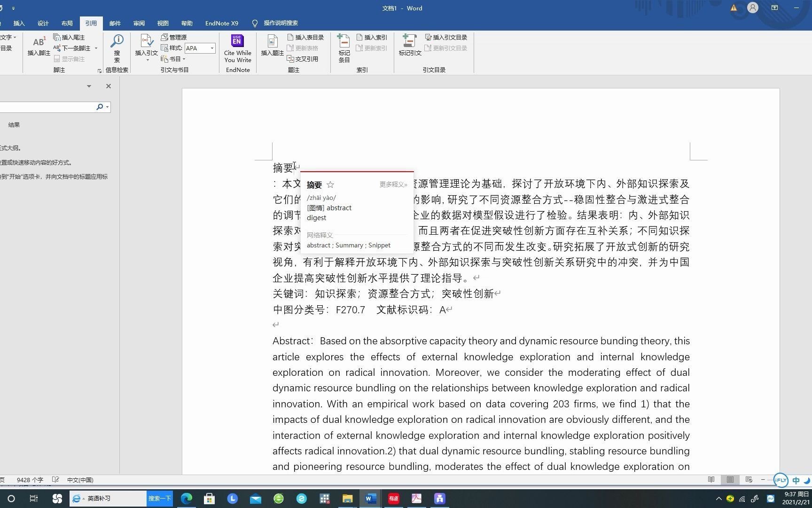This screenshot has width=812, height=508.
Task: Expand the Next Footnote dropdown arrow
Action: point(96,48)
